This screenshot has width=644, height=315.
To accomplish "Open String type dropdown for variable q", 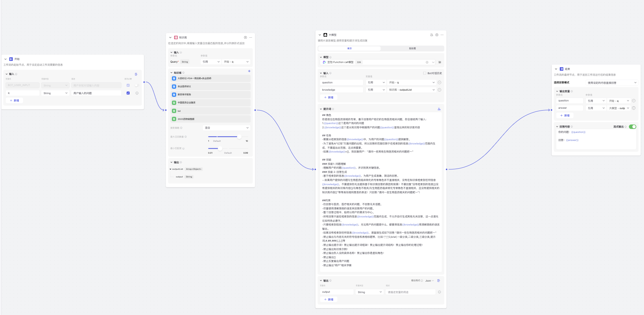I will point(55,93).
